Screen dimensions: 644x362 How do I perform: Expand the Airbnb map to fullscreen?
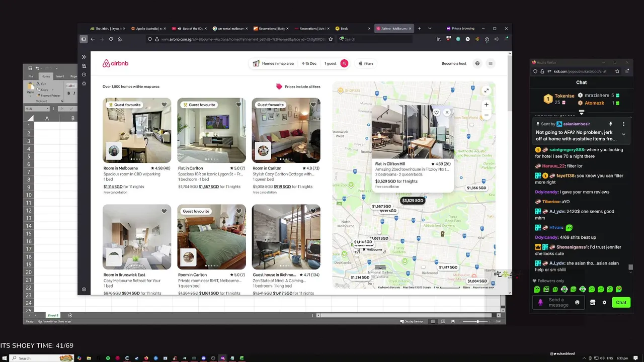pos(486,90)
